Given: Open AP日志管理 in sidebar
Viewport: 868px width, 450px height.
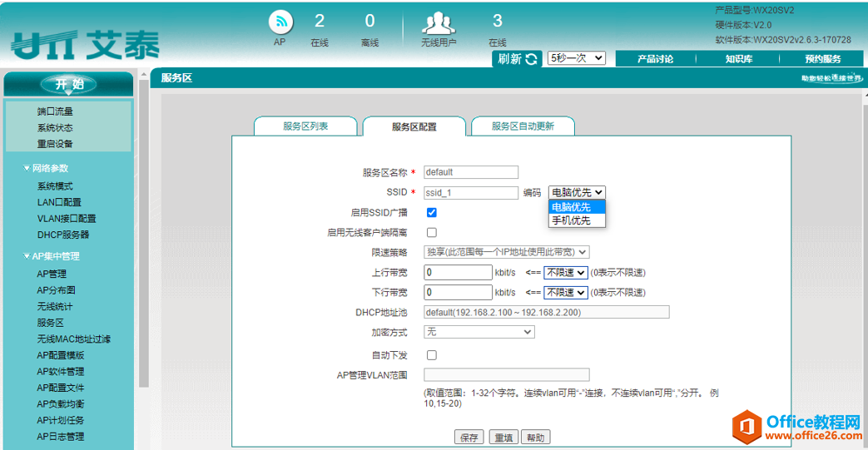Looking at the screenshot, I should (61, 437).
